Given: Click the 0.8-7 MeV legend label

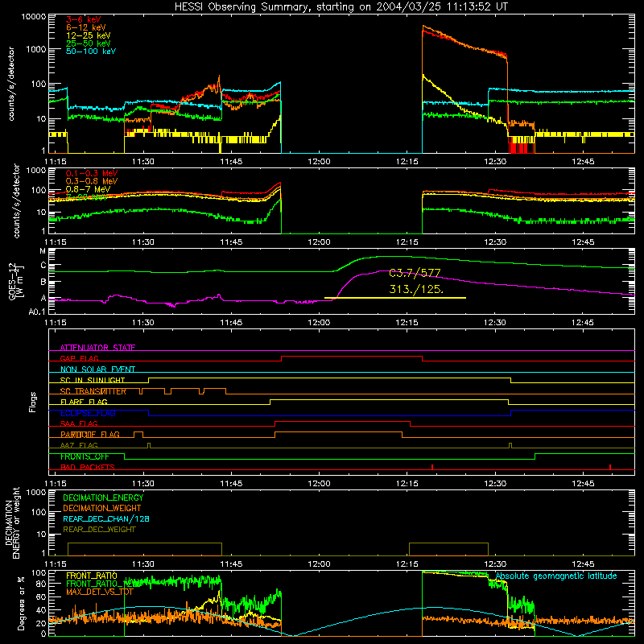Looking at the screenshot, I should (88, 189).
